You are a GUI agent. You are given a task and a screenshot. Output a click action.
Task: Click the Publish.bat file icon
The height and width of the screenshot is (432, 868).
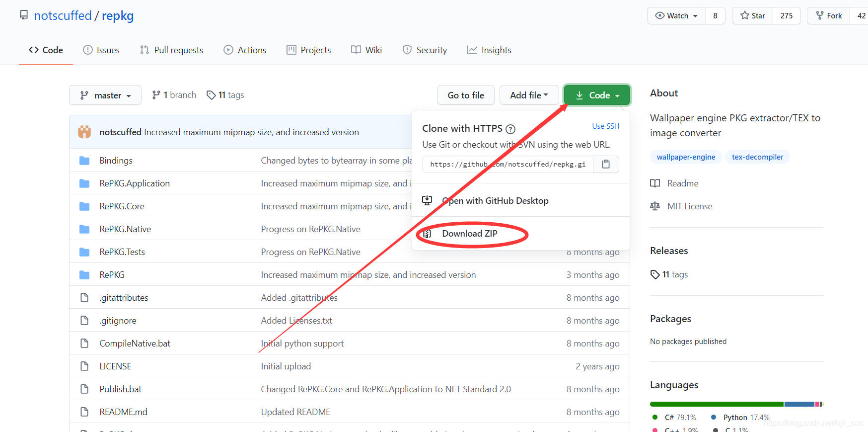(84, 389)
